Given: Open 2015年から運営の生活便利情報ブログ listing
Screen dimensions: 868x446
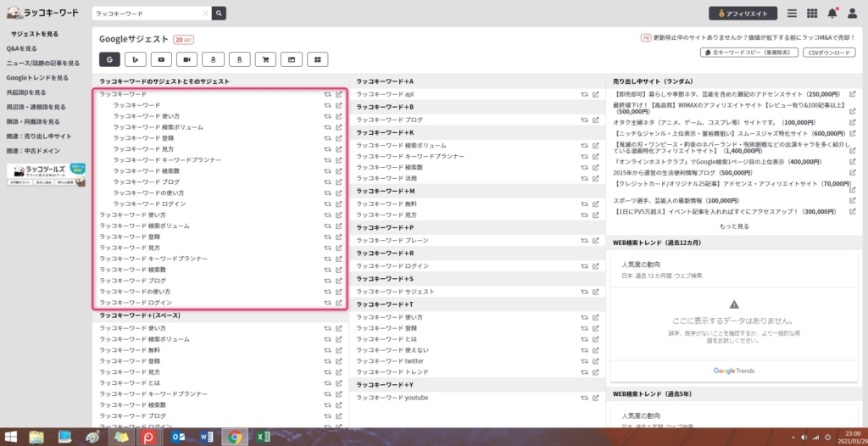Looking at the screenshot, I should click(x=684, y=173).
